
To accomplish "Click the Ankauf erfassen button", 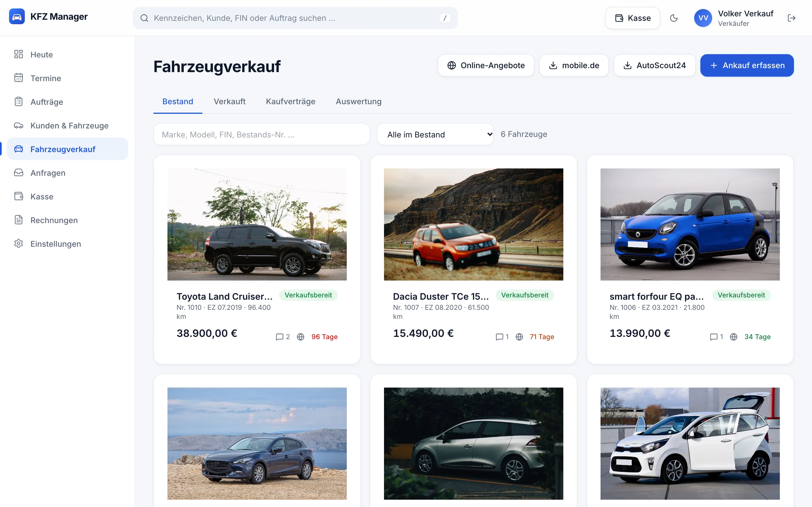I will pyautogui.click(x=747, y=65).
